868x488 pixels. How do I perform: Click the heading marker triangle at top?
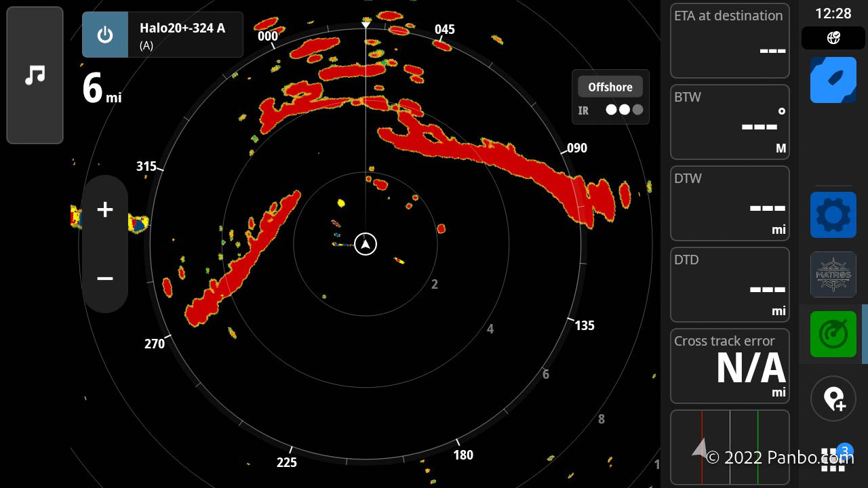(366, 24)
